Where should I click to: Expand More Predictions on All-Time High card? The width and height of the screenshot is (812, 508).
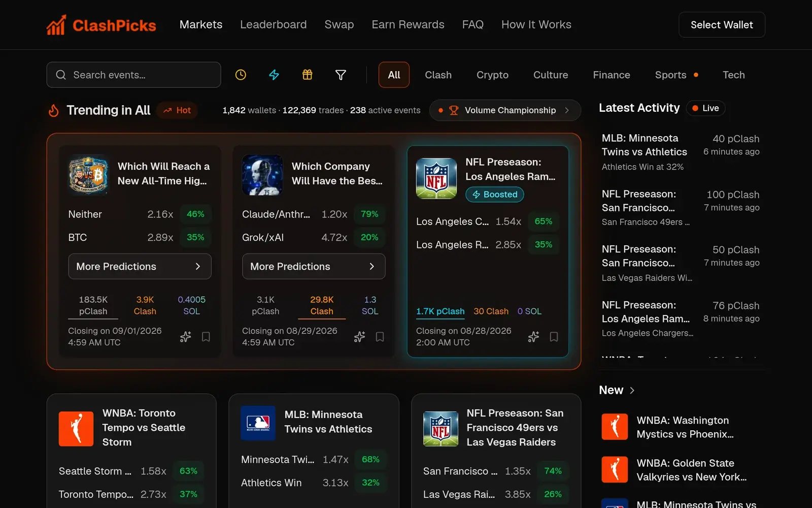[140, 266]
